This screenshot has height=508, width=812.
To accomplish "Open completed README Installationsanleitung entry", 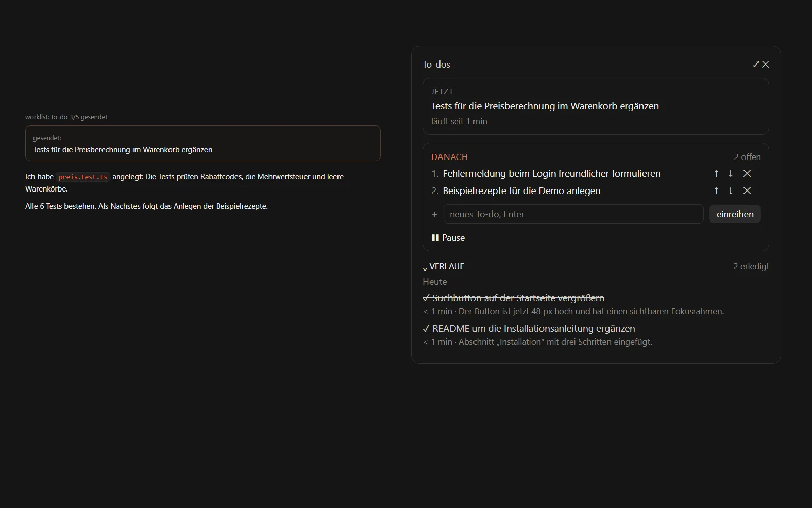I will pos(529,329).
